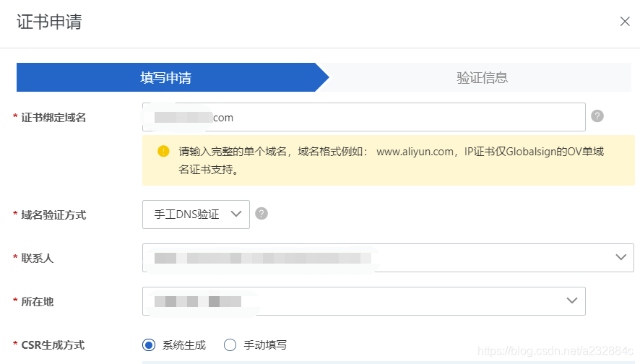Image resolution: width=640 pixels, height=364 pixels.
Task: Select the 系统生成 radio button
Action: 149,344
